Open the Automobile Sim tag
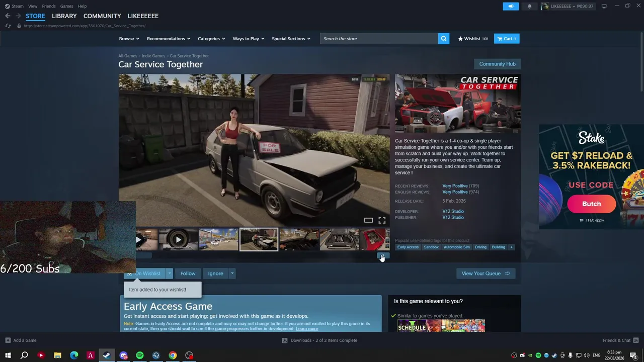The image size is (644, 362). pos(456,247)
